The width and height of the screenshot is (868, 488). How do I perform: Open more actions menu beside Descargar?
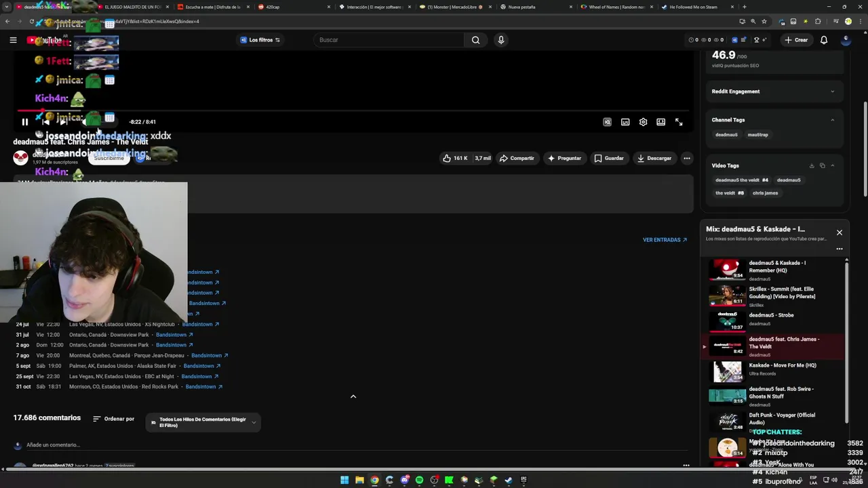coord(686,158)
